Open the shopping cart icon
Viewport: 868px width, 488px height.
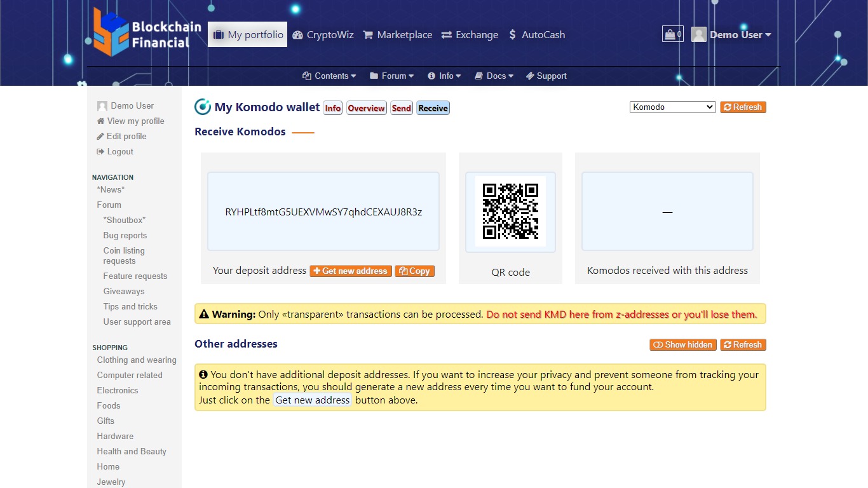(672, 34)
